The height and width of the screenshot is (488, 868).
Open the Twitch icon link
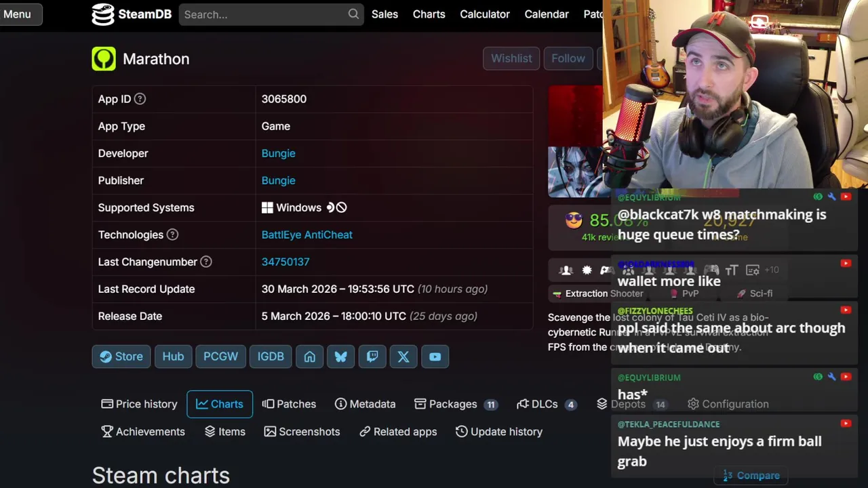click(x=372, y=357)
